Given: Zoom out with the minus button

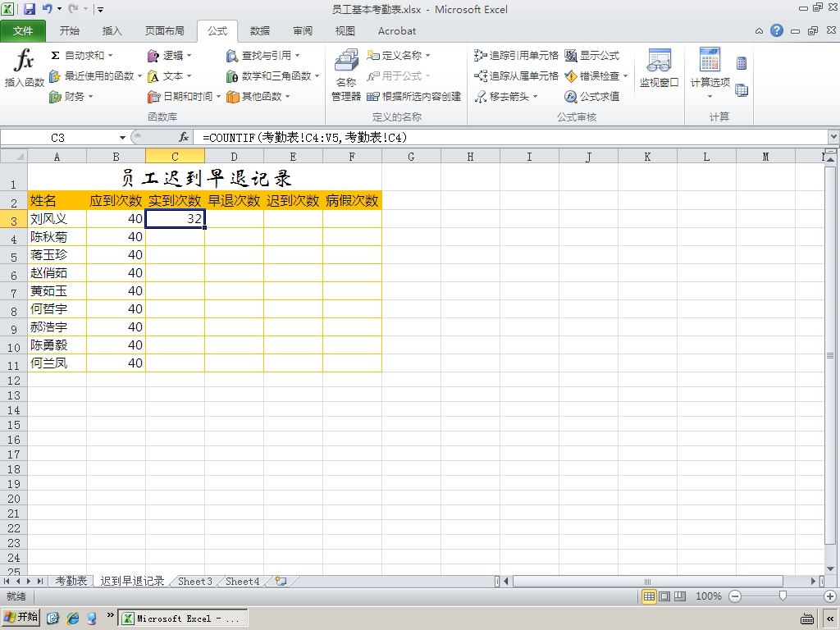Looking at the screenshot, I should 736,596.
